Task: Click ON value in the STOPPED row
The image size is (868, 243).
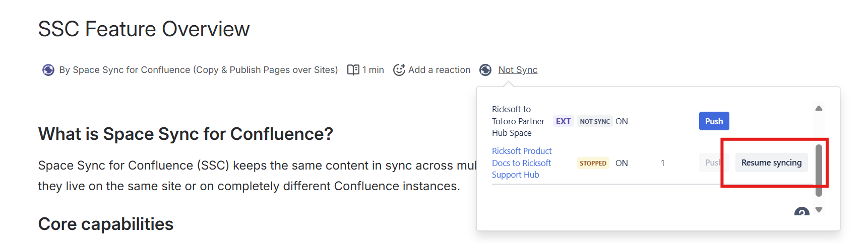Action: coord(622,163)
